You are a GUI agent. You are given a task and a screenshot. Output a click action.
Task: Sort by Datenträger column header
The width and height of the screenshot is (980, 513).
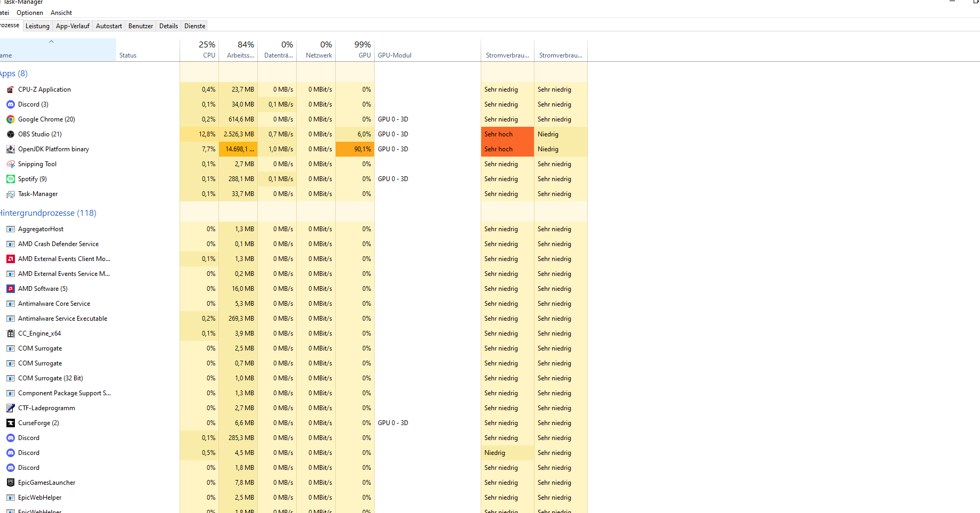[x=277, y=50]
